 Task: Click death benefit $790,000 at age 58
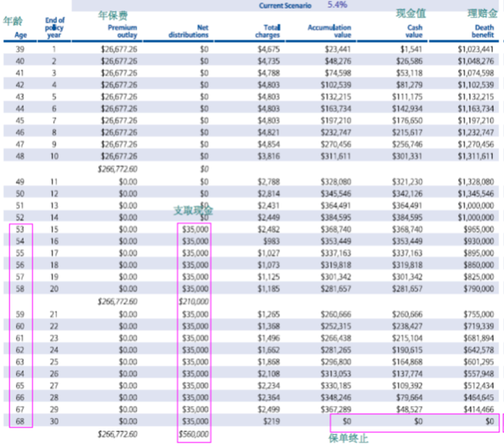[479, 289]
